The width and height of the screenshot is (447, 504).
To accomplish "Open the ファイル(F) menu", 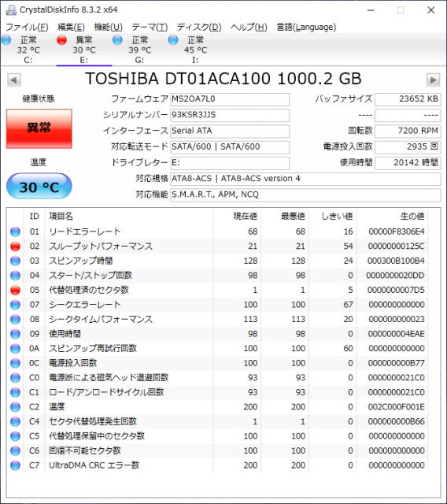I will tap(27, 28).
